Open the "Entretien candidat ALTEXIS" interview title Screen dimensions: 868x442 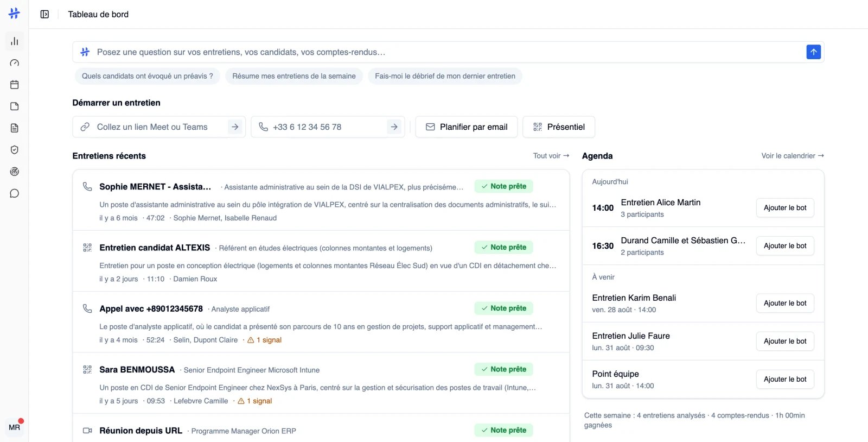pyautogui.click(x=155, y=248)
